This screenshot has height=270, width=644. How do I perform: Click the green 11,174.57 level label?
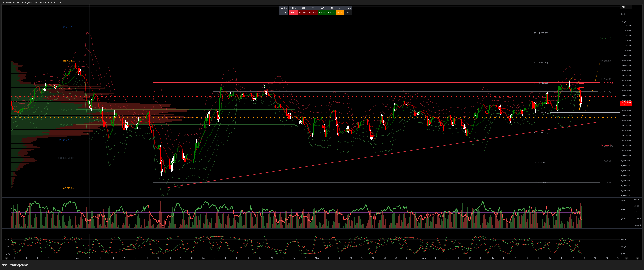605,38
